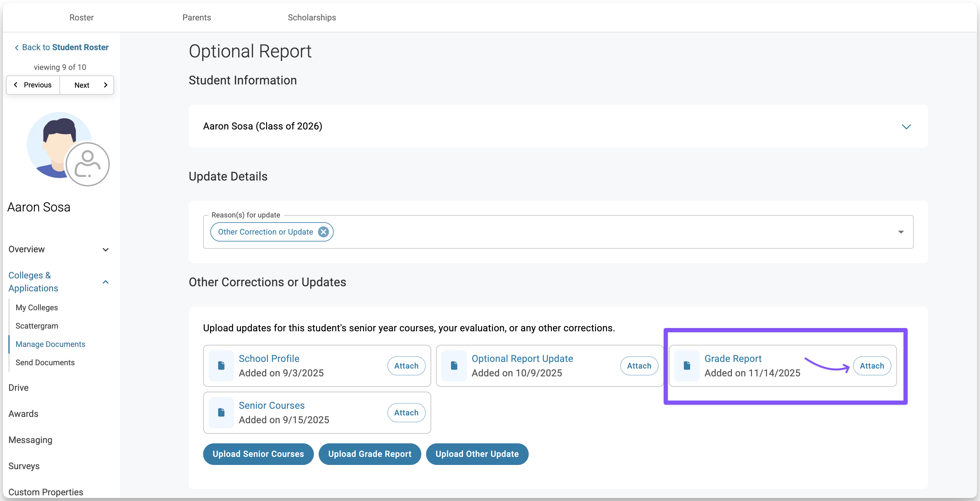Viewport: 980px width, 501px height.
Task: Remove the Other Correction or Update chip
Action: pyautogui.click(x=323, y=232)
